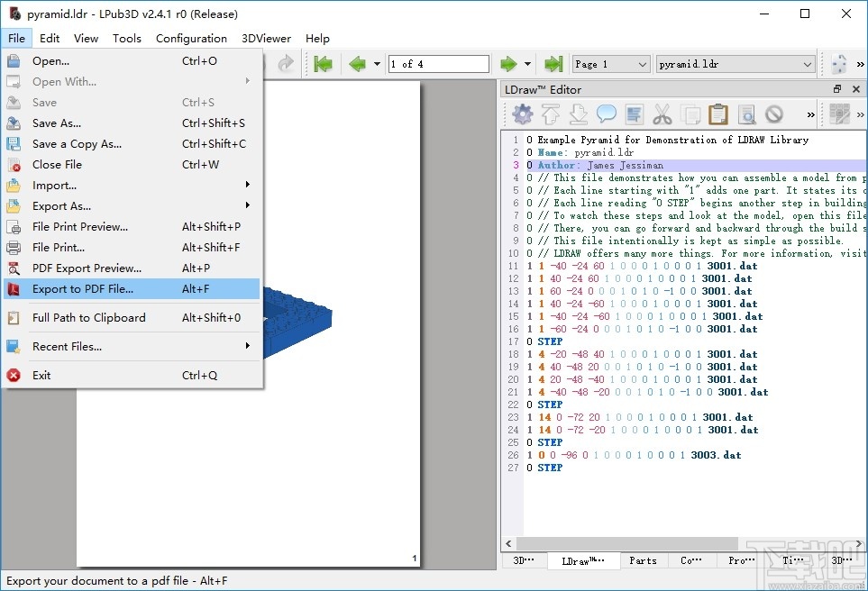868x591 pixels.
Task: Copy selection in LDraw Editor
Action: [690, 115]
